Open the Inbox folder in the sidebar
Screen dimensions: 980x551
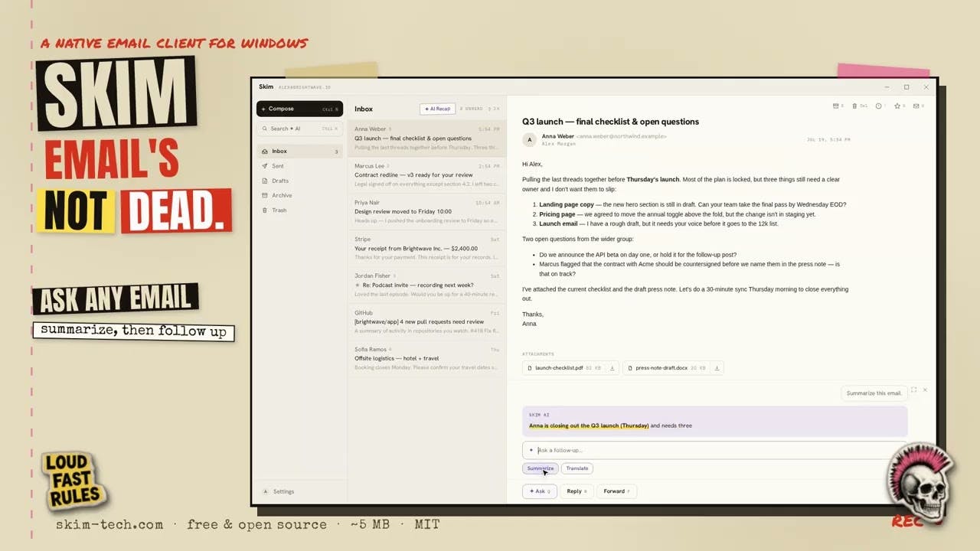pos(299,152)
